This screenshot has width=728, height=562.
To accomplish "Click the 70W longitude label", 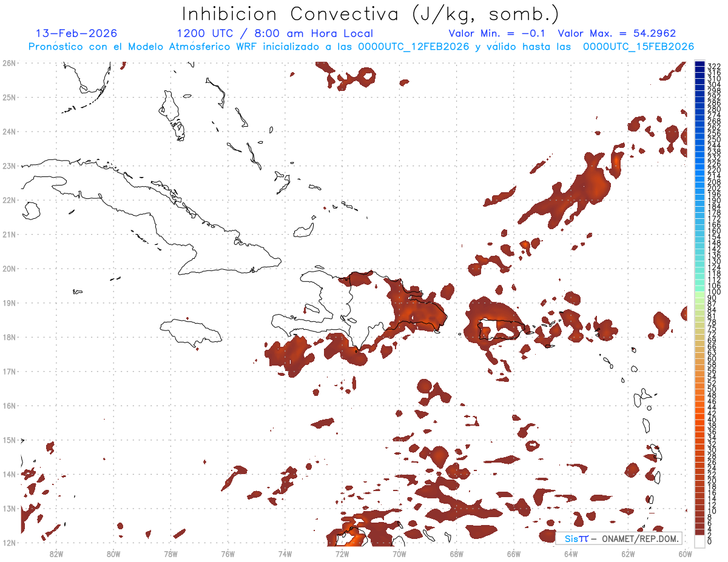I will [x=399, y=553].
